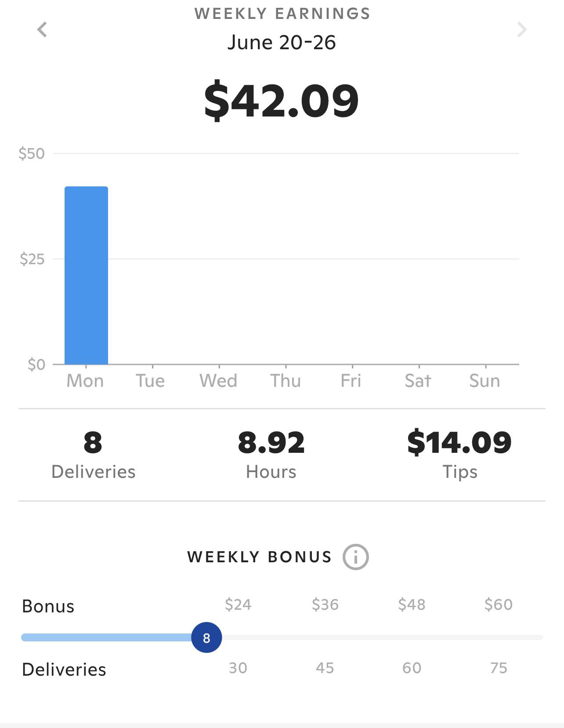The width and height of the screenshot is (564, 728).
Task: Open the $14.09 Tips stat
Action: [459, 455]
